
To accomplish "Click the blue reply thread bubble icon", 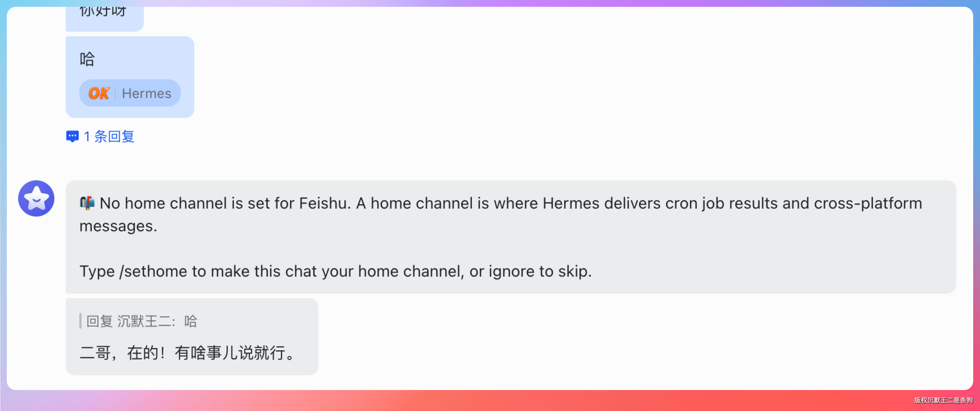I will pyautogui.click(x=72, y=136).
